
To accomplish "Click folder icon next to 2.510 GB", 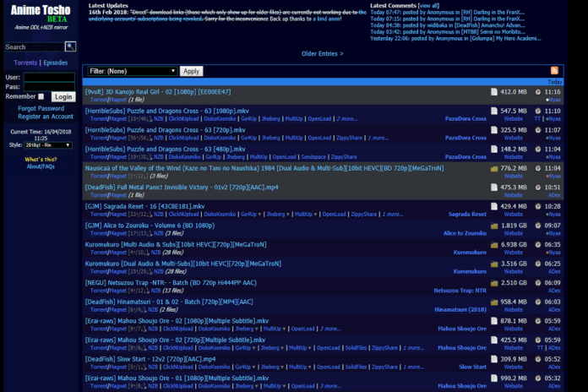I will tap(494, 283).
